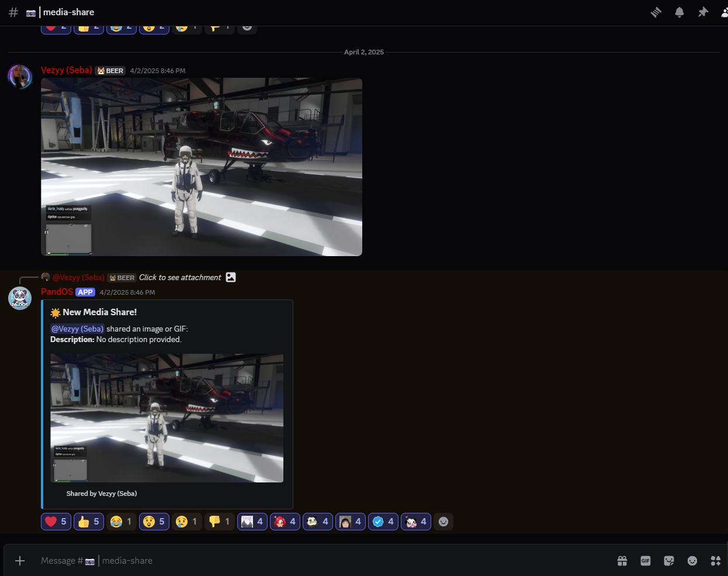Open the Threads icon in channel header
This screenshot has width=728, height=576.
tap(656, 12)
